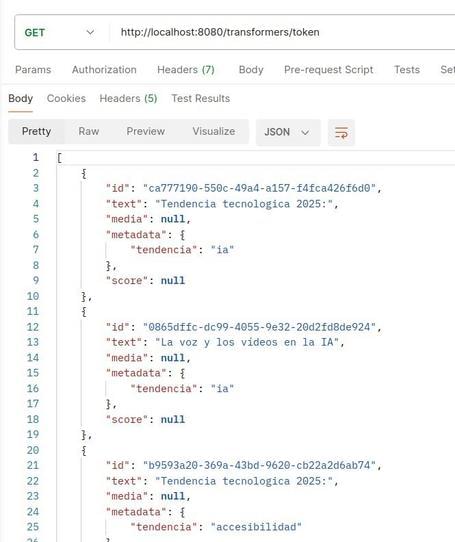Click the "media" key on line 23
Screen dimensions: 455x542
coord(127,496)
